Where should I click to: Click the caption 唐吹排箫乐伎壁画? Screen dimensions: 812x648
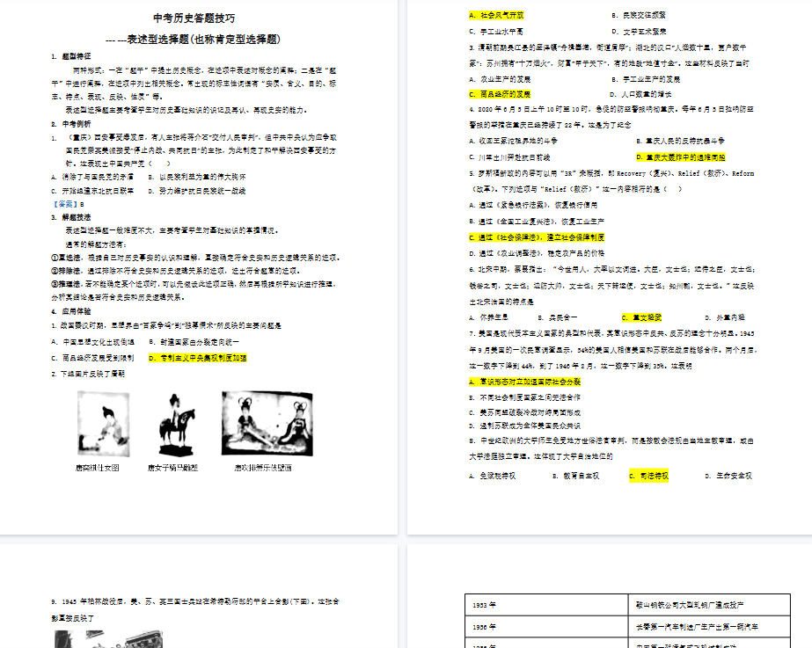tap(263, 468)
